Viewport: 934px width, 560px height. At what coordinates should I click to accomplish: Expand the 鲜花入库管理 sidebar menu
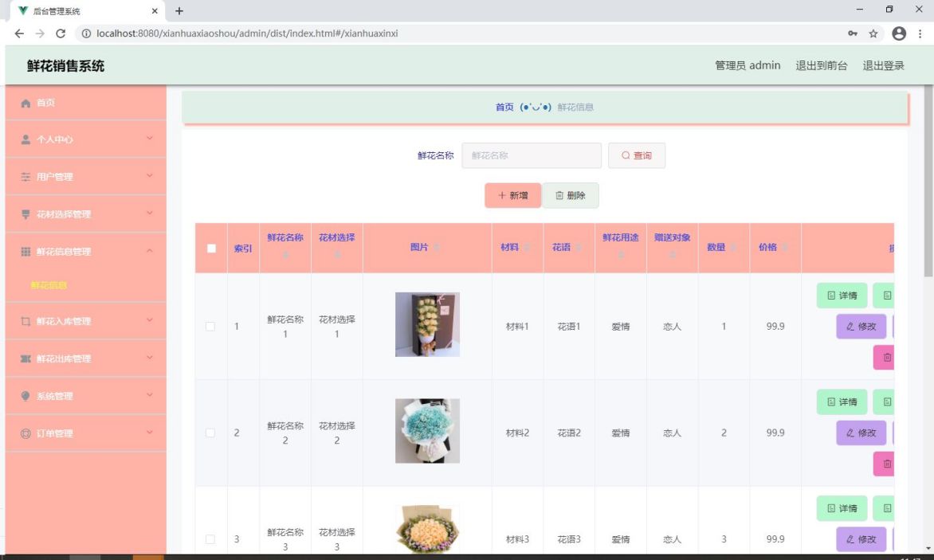coord(150,320)
